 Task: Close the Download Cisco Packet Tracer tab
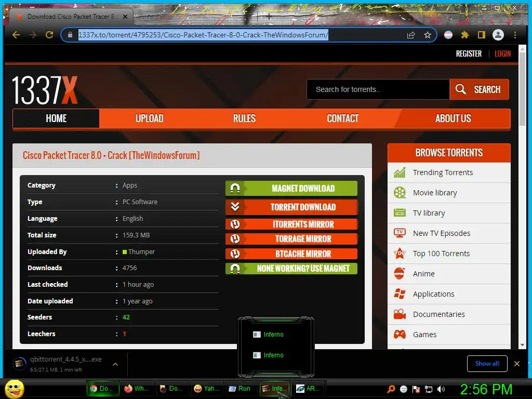[125, 16]
